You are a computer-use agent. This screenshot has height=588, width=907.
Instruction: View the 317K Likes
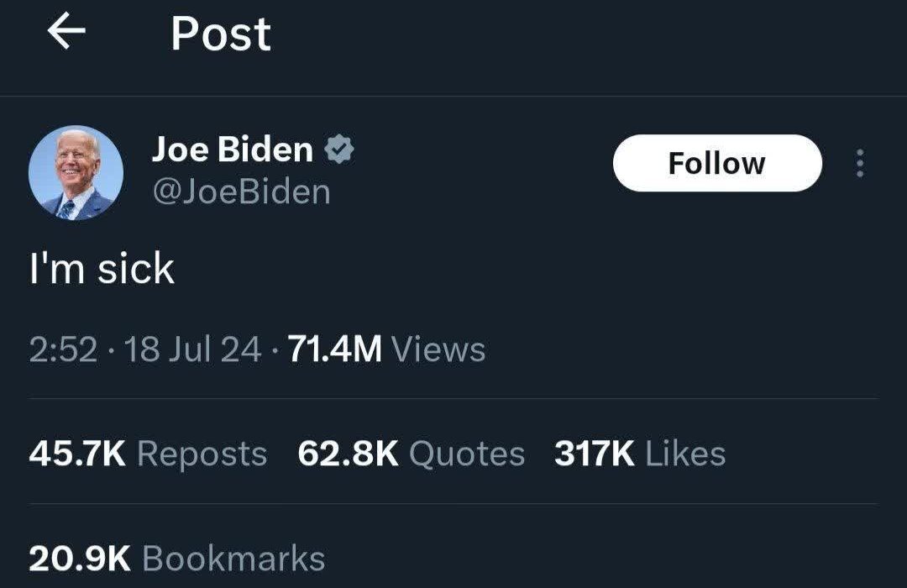point(640,454)
